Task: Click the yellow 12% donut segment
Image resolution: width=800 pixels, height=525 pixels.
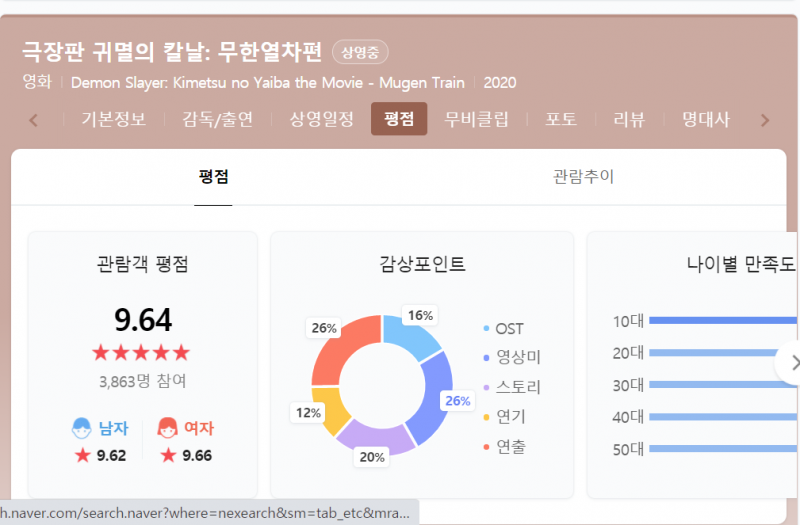Action: tap(329, 407)
